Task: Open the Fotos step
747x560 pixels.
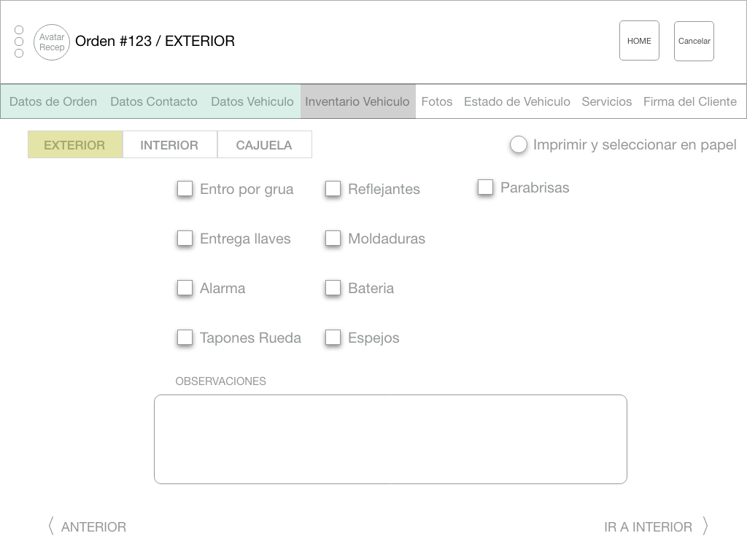Action: (x=437, y=102)
